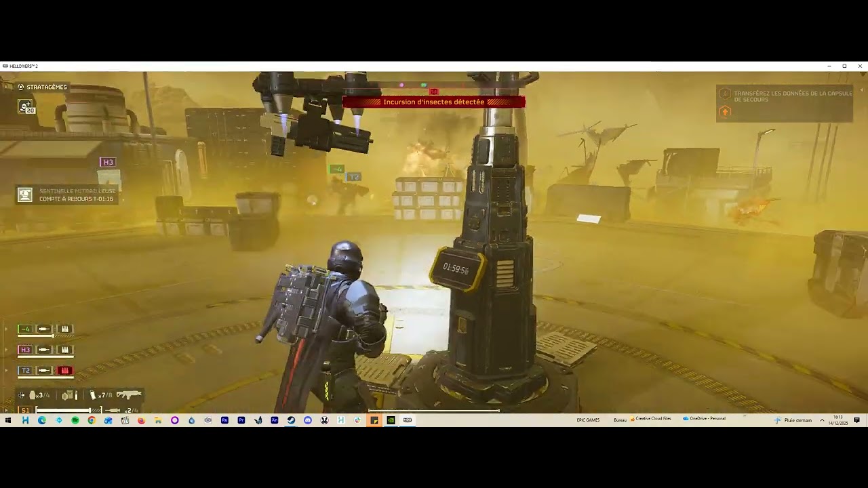Click the primary weapon rifle icon

(x=129, y=394)
